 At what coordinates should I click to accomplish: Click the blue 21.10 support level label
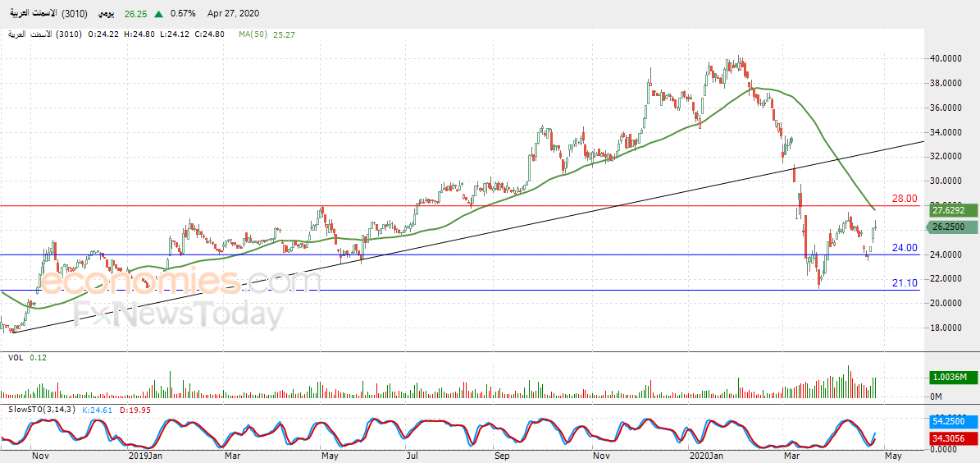(x=905, y=283)
